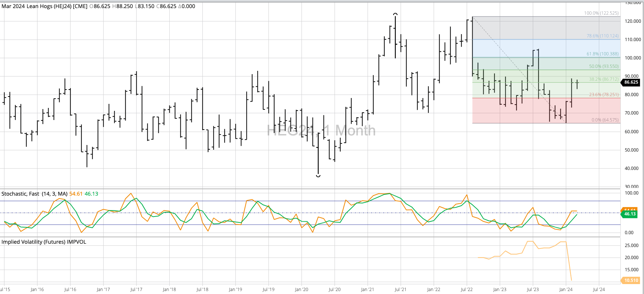Click the HEG24, 1 Month watermark text

pyautogui.click(x=321, y=131)
